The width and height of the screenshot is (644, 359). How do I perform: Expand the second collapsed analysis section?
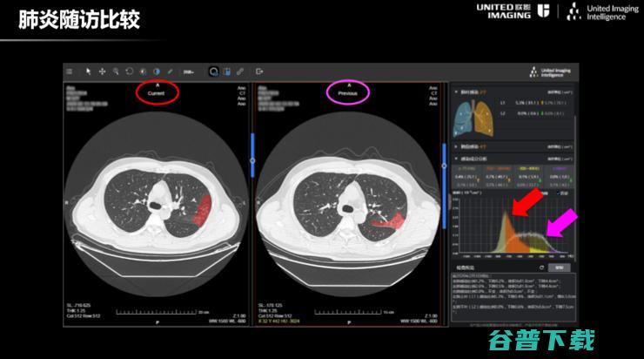coord(456,146)
